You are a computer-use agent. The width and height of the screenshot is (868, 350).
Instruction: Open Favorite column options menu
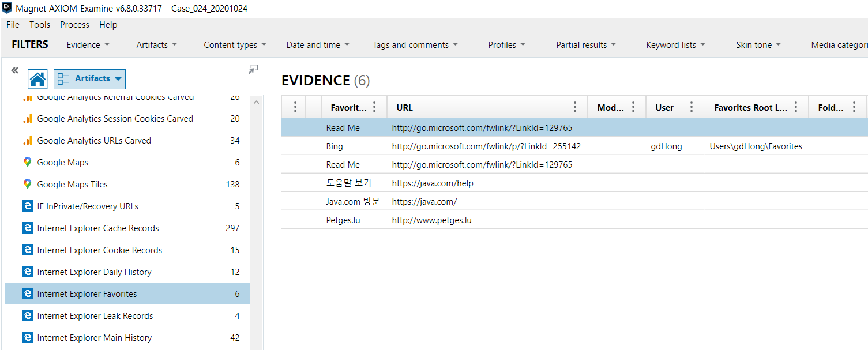[374, 107]
